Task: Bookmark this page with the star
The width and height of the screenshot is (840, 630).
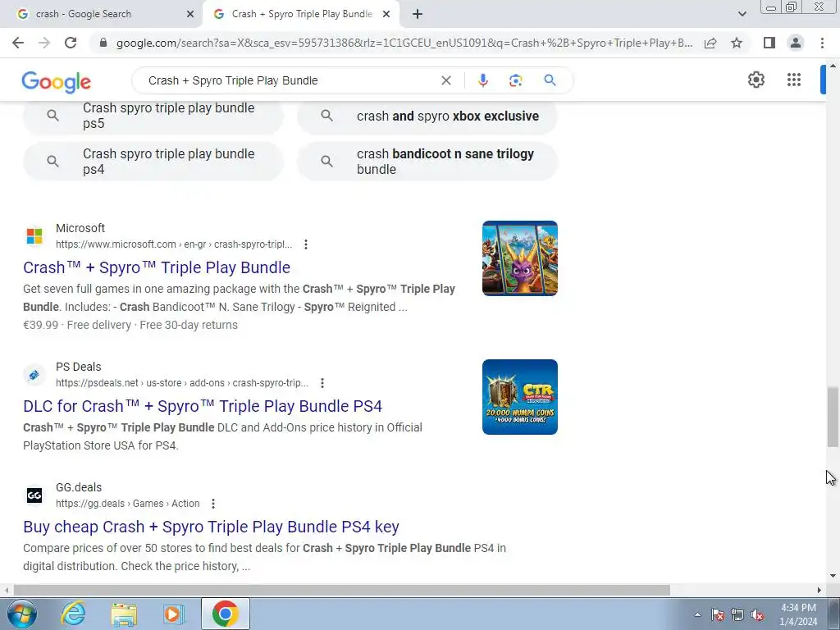Action: [x=737, y=43]
